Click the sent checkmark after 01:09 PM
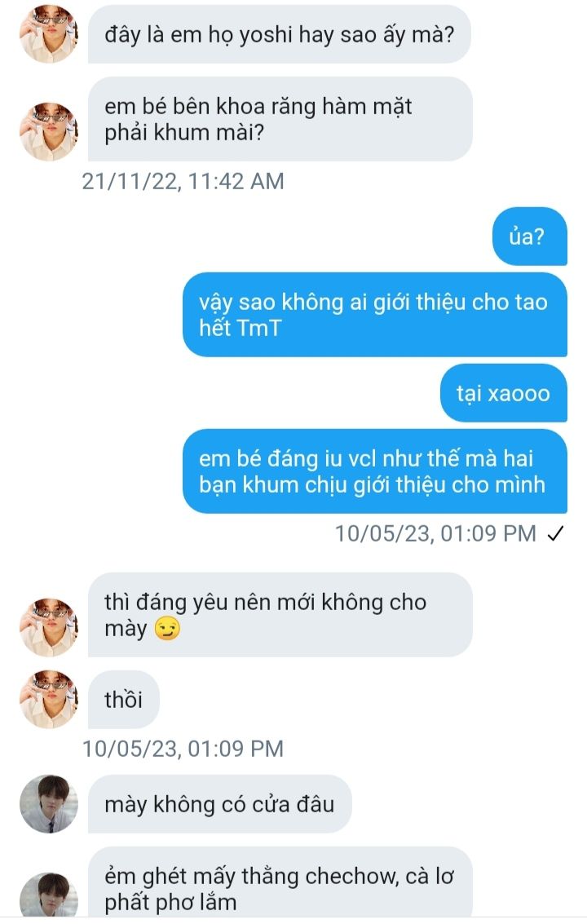587x924 pixels. coord(555,534)
